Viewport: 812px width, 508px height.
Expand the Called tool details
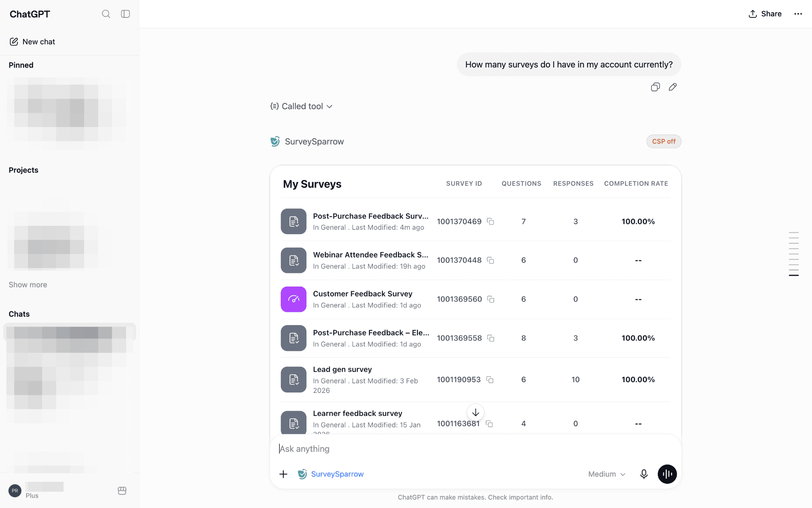pyautogui.click(x=301, y=106)
